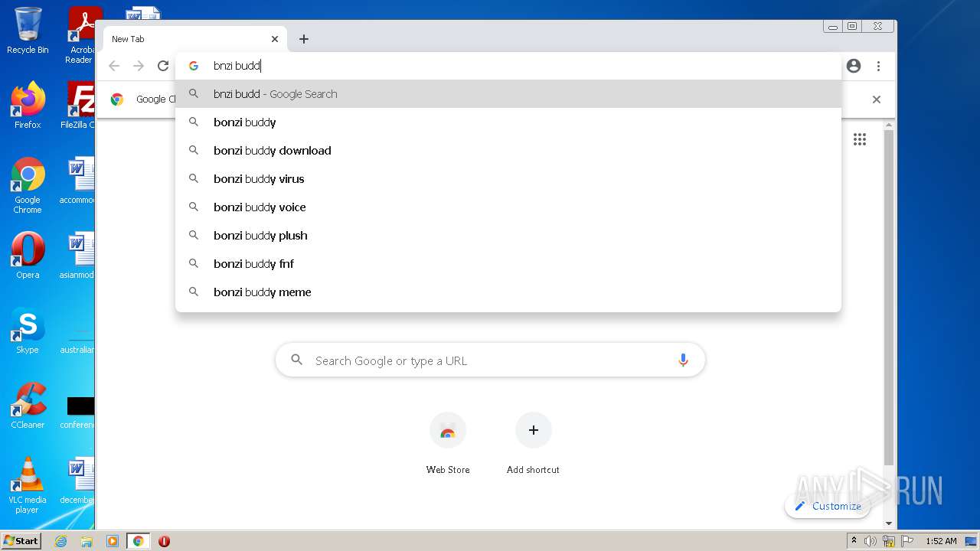Click the page's vertical scrollbar
The height and width of the screenshot is (551, 980).
click(889, 298)
